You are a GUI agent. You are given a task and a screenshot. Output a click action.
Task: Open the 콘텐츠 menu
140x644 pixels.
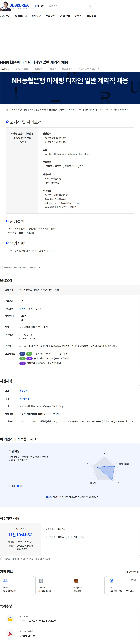pyautogui.click(x=78, y=16)
